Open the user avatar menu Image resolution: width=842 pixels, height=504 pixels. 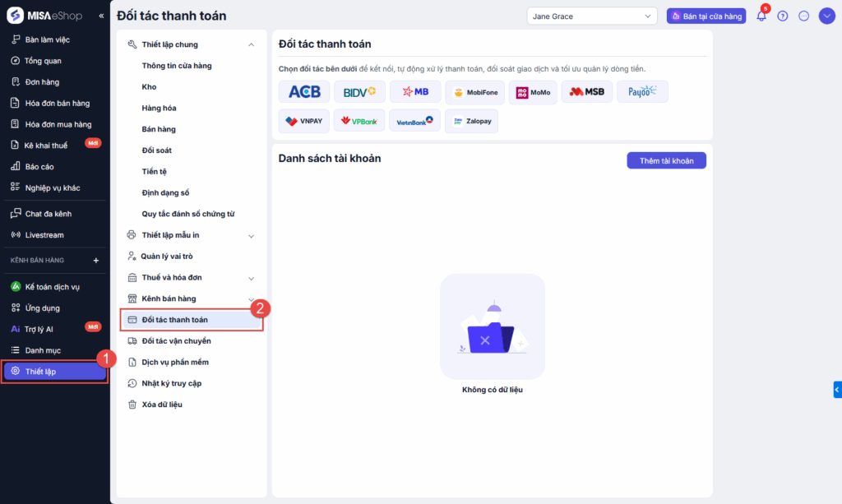[826, 16]
